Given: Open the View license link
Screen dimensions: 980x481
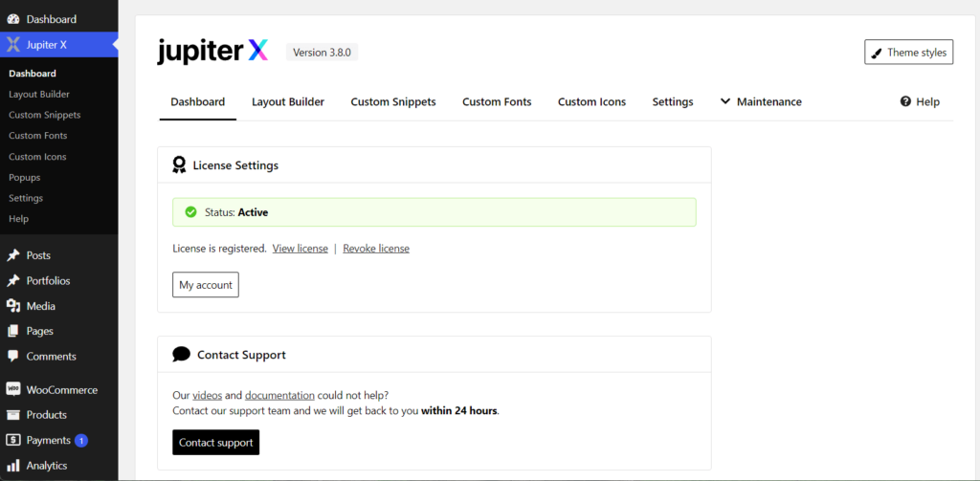Looking at the screenshot, I should [x=300, y=249].
